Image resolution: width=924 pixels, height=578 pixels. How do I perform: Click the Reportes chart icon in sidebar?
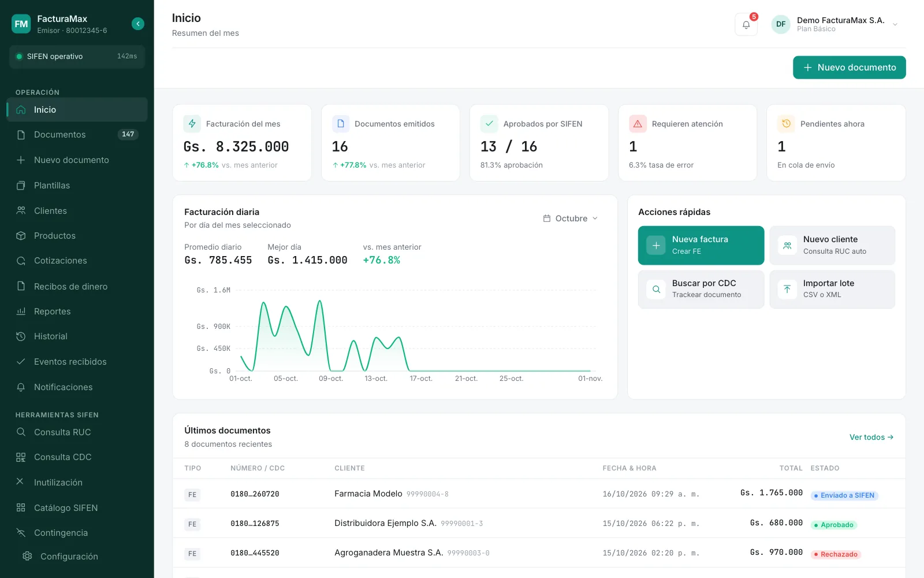pos(21,312)
